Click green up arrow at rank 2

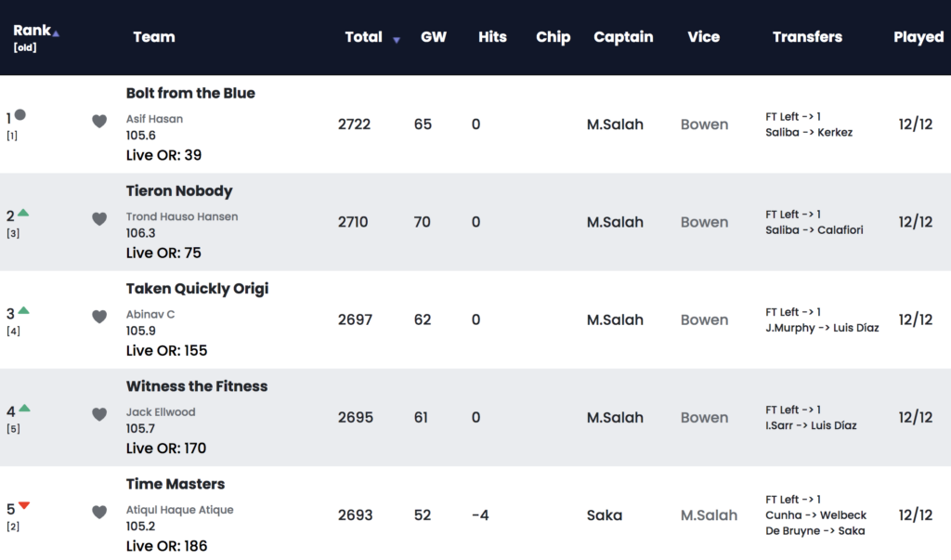point(23,213)
